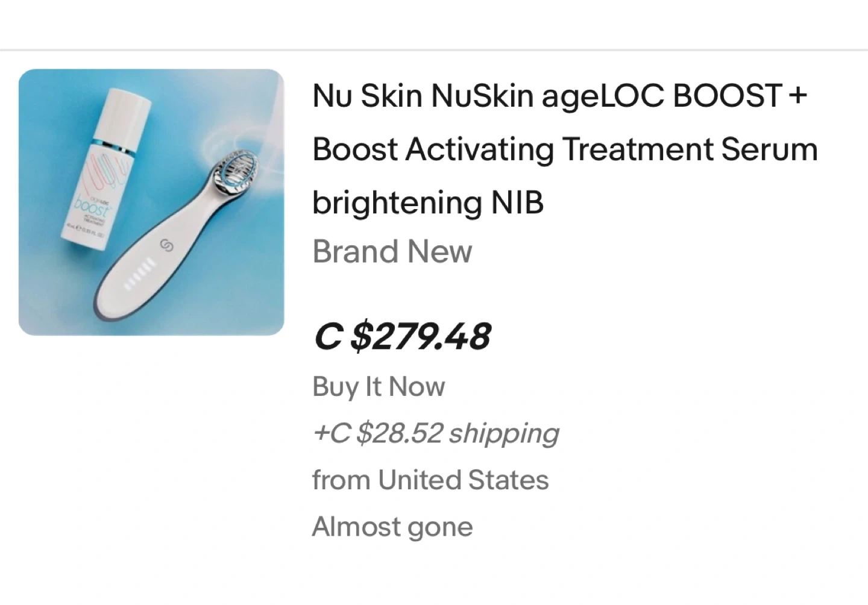Click the "Buy It Now" label
This screenshot has height=605, width=868.
point(379,387)
